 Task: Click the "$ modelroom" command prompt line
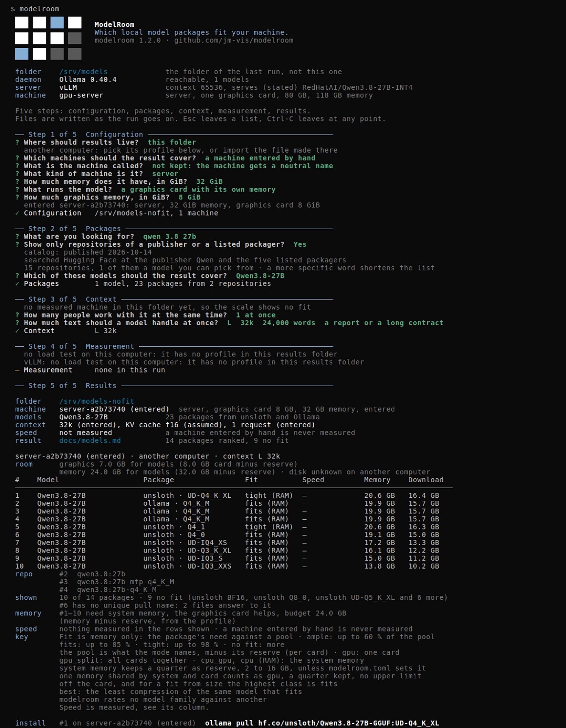35,9
